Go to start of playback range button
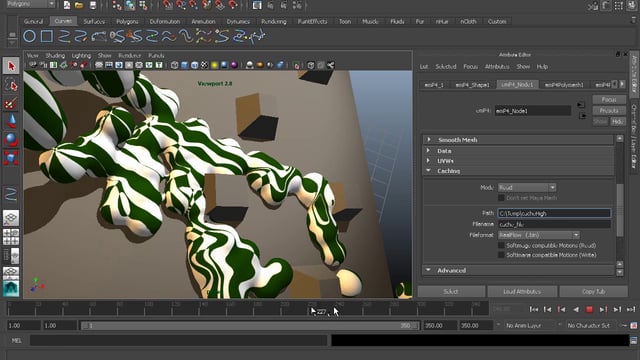The width and height of the screenshot is (640, 360). (533, 310)
